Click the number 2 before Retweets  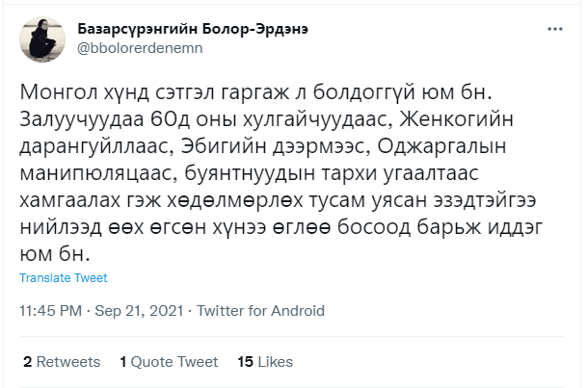tap(28, 362)
